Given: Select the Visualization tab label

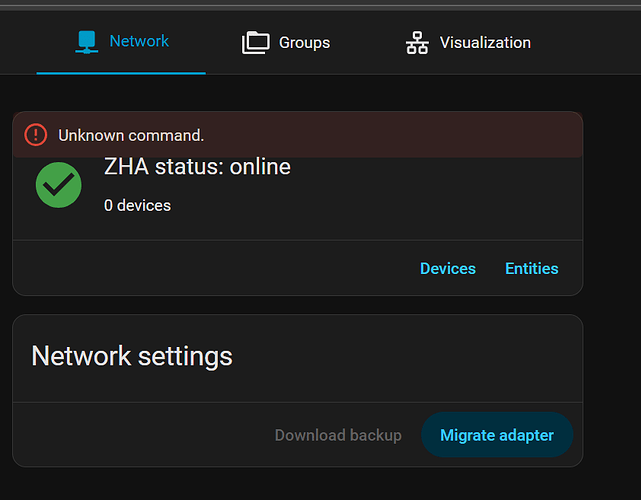Looking at the screenshot, I should coord(485,42).
